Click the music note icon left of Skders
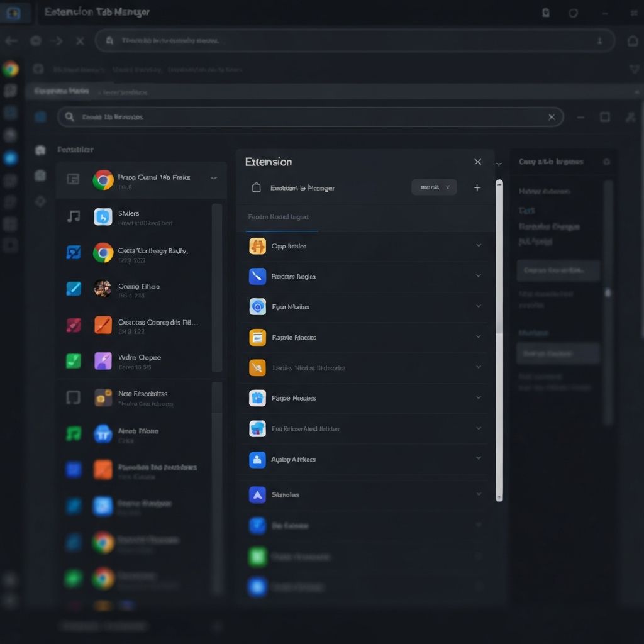 point(74,217)
